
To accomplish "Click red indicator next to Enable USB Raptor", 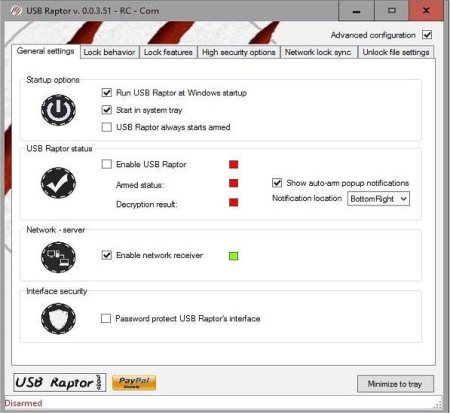I will pyautogui.click(x=234, y=164).
